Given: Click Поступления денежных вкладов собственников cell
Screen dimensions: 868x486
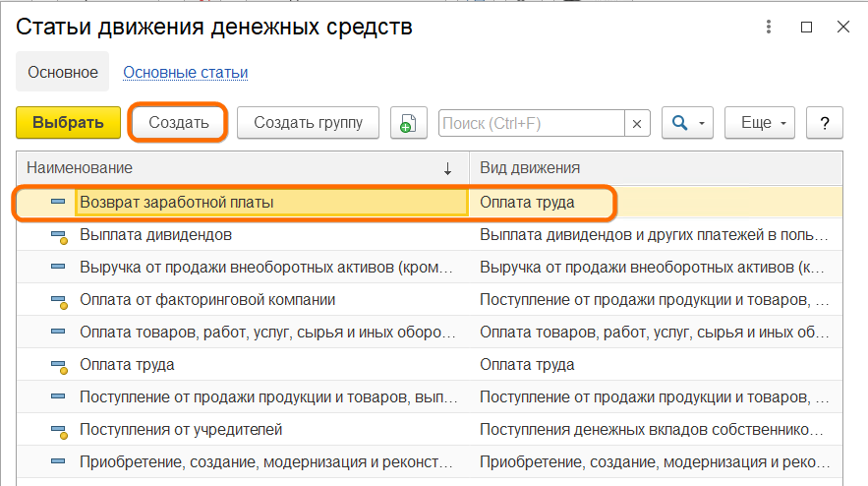Looking at the screenshot, I should [656, 430].
